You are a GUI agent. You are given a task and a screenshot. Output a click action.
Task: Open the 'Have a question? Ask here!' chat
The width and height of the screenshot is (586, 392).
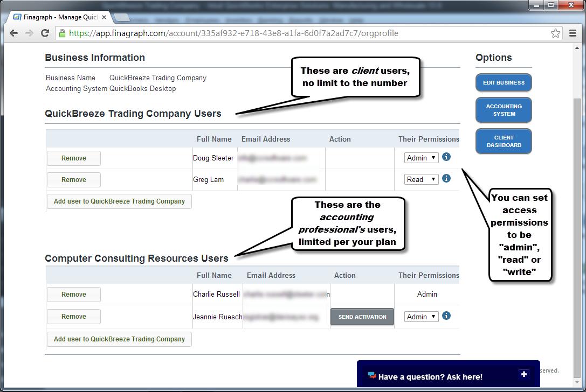click(x=449, y=374)
